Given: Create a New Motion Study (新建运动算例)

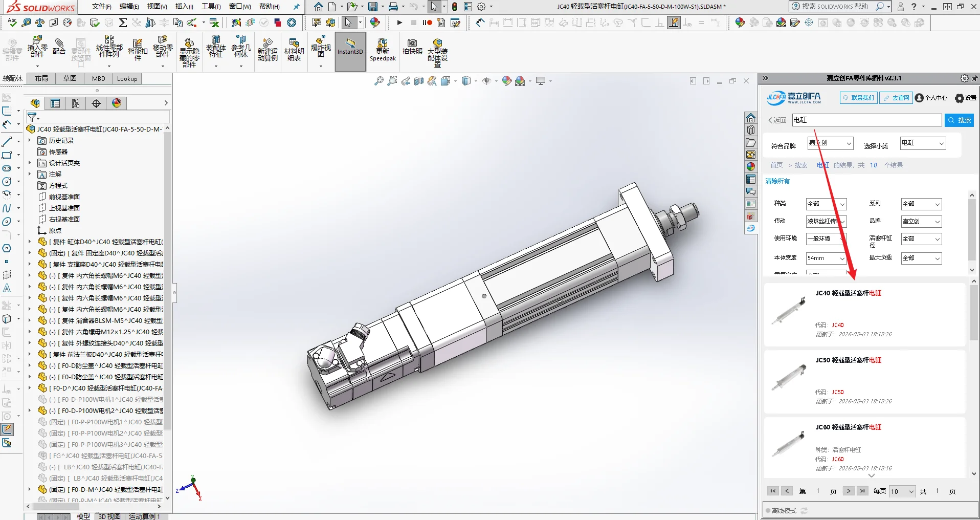Looking at the screenshot, I should pyautogui.click(x=268, y=49).
